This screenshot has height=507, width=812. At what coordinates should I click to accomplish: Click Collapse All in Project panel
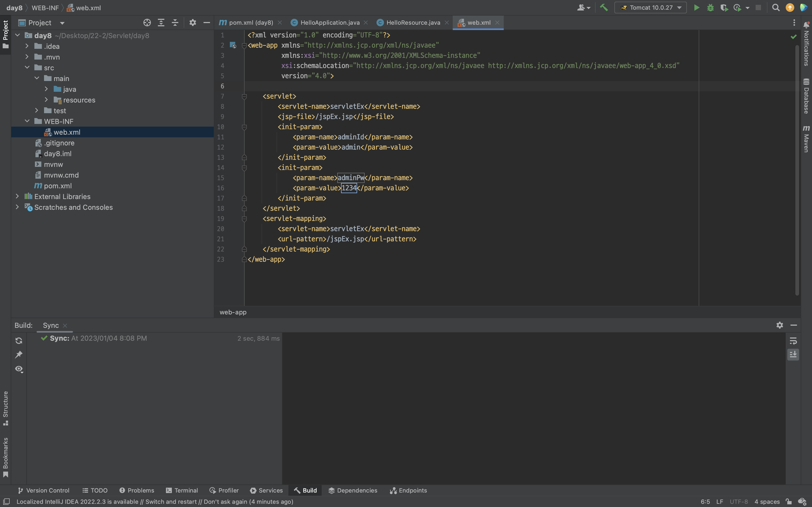click(175, 23)
